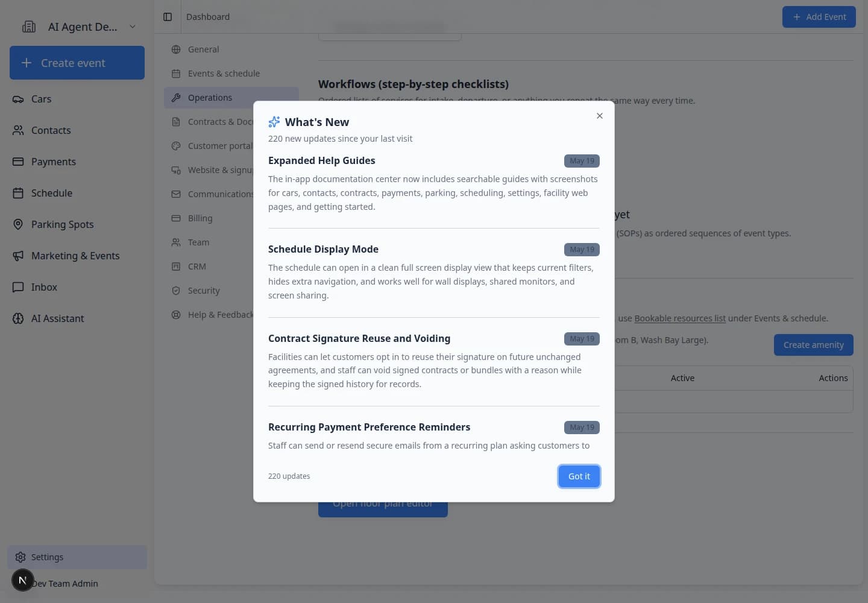Click Expanded Help Guides update title
This screenshot has width=868, height=603.
321,160
